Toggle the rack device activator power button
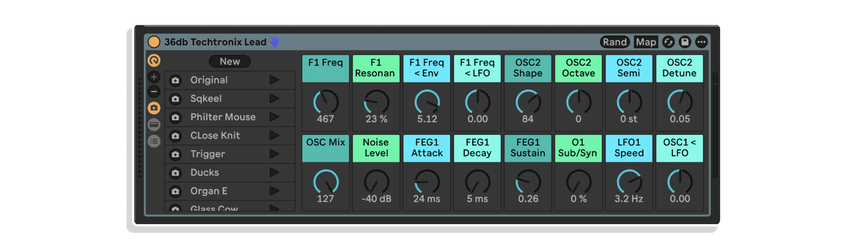Screen dimensions: 868x249 point(154,42)
